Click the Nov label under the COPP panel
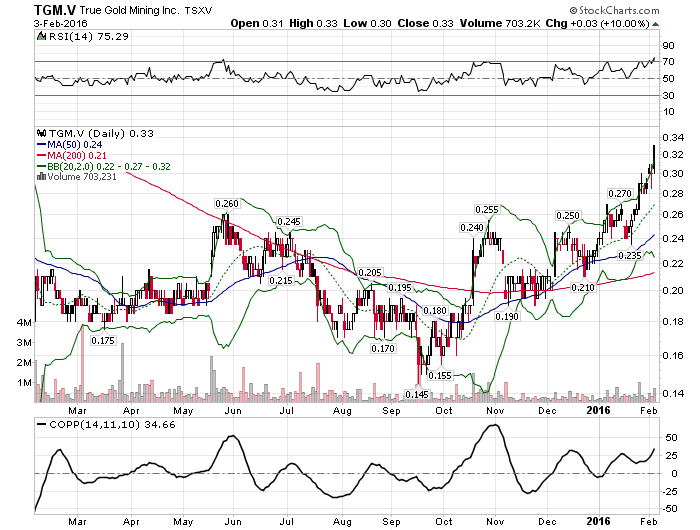This screenshot has height=530, width=700. pos(495,522)
